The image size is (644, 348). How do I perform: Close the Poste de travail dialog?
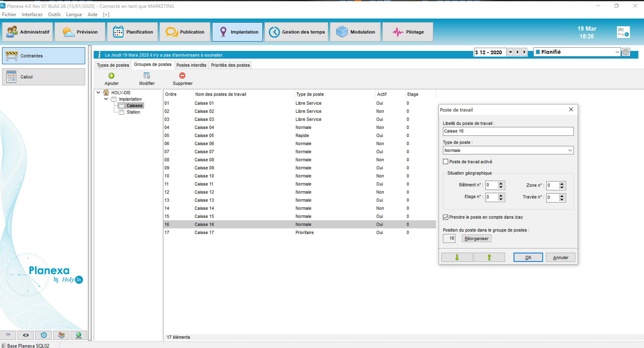571,109
